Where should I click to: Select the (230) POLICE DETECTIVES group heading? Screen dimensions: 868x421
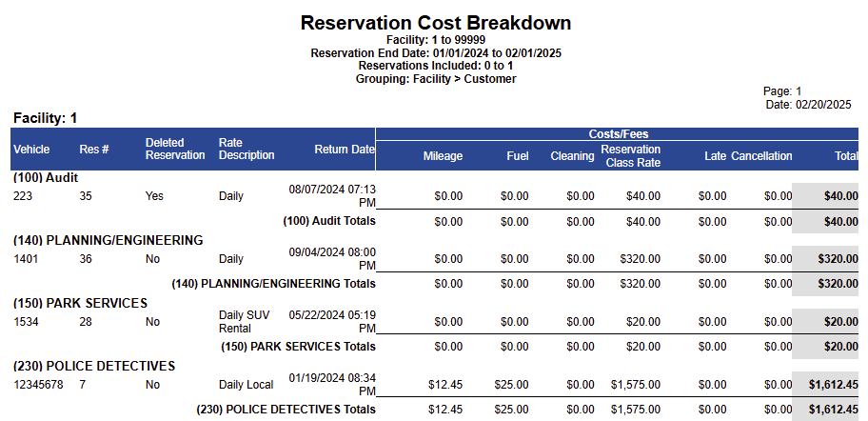click(x=94, y=366)
